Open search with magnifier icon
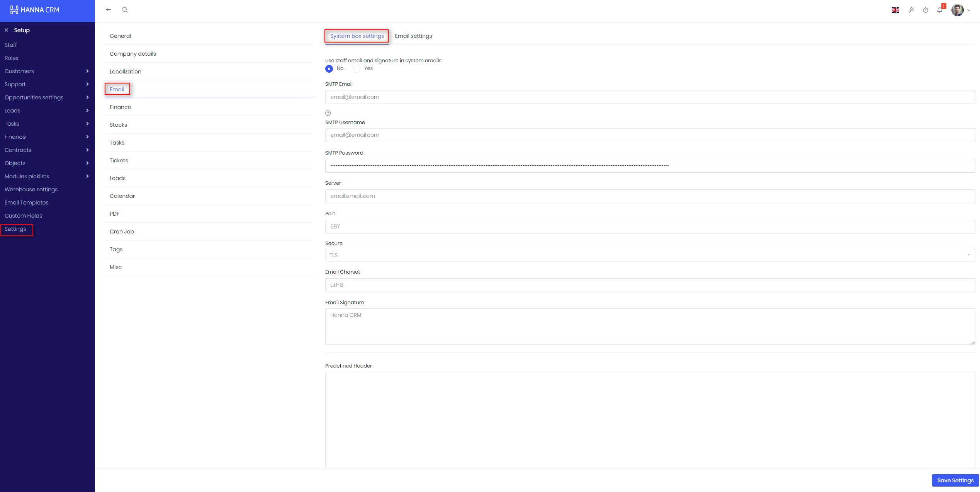 tap(125, 10)
